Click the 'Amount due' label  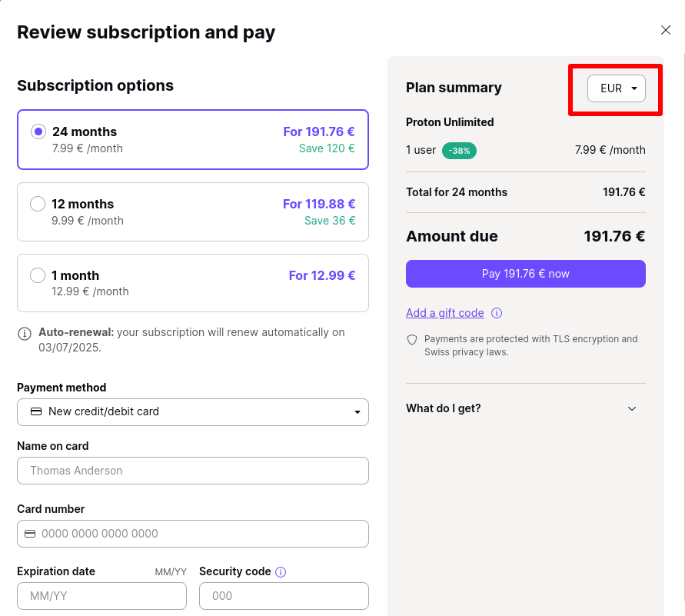tap(452, 236)
